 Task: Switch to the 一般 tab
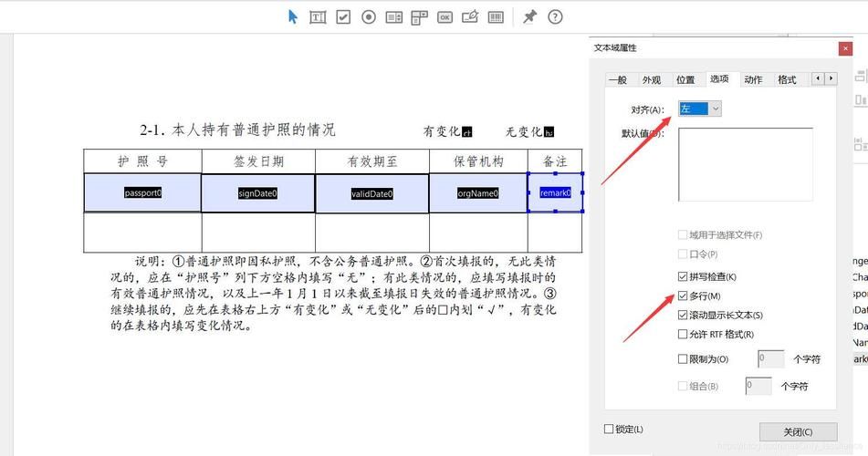click(618, 79)
